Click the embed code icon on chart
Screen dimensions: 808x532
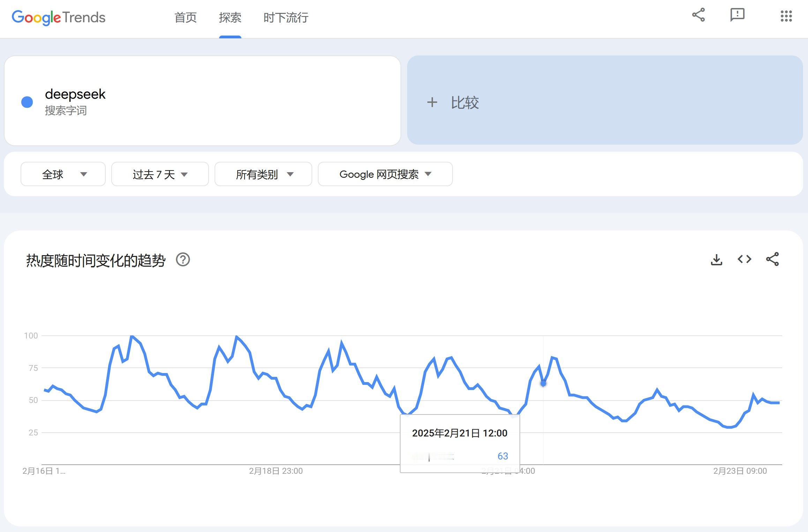click(745, 259)
